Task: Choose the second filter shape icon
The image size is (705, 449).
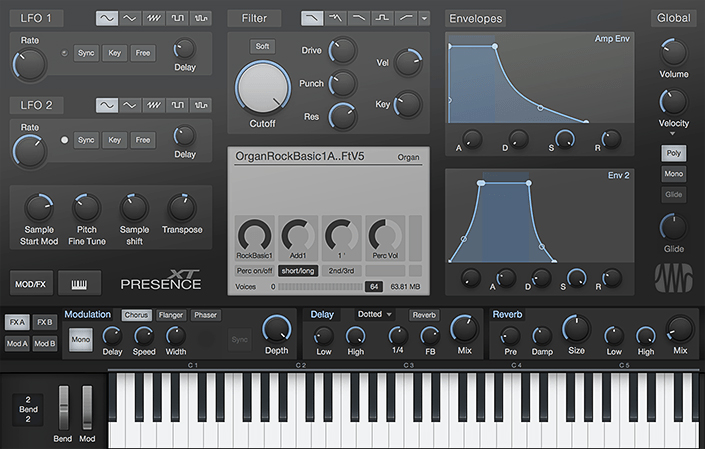Action: click(335, 18)
